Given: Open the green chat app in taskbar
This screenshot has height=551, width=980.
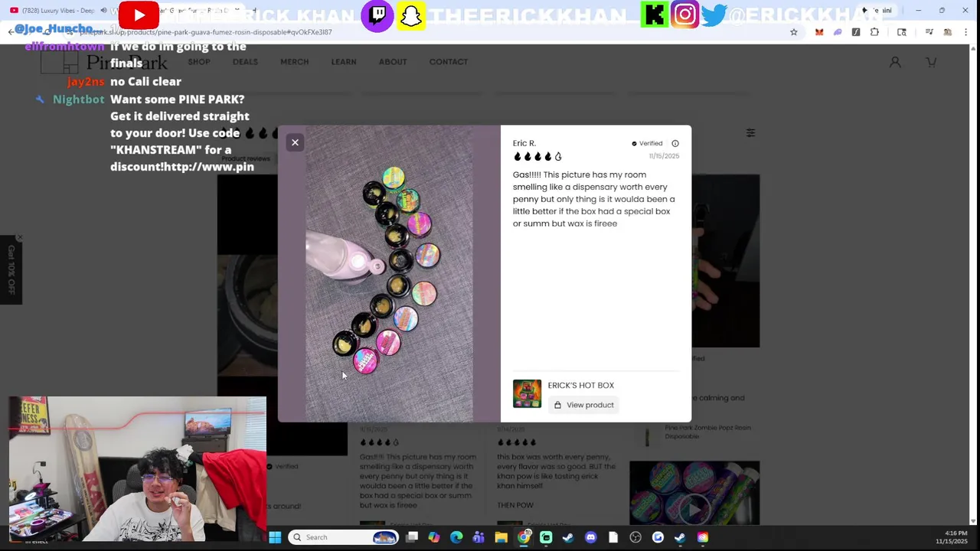Looking at the screenshot, I should click(546, 537).
